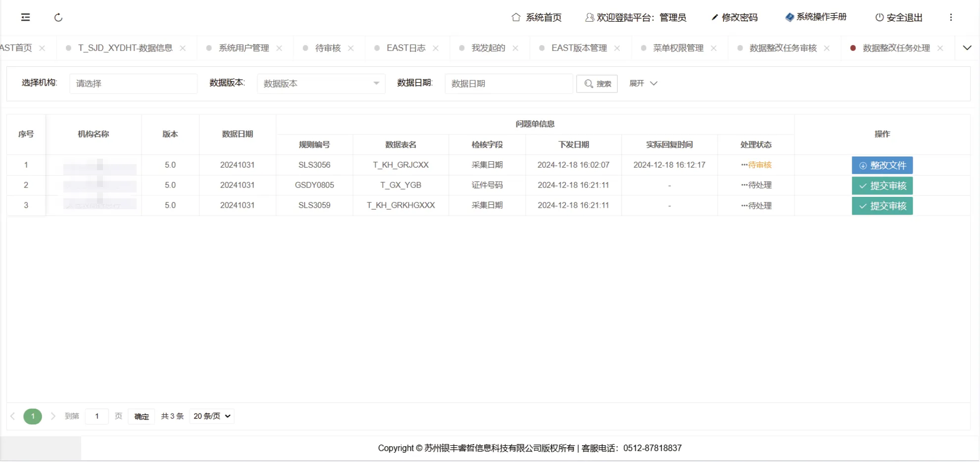Click the refresh page icon
Image resolution: width=980 pixels, height=462 pixels.
(x=58, y=17)
